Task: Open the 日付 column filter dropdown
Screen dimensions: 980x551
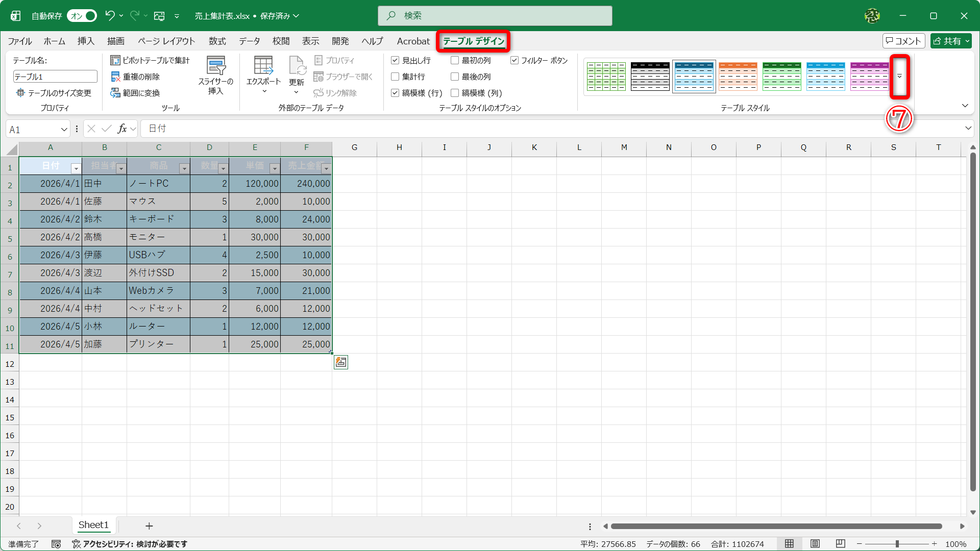Action: (76, 168)
